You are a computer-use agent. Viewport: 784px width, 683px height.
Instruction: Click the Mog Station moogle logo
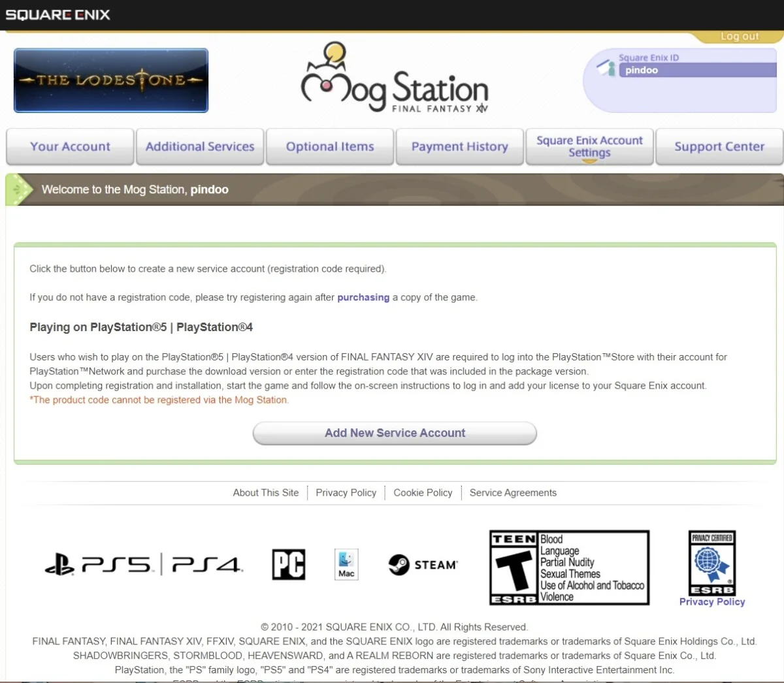click(395, 78)
